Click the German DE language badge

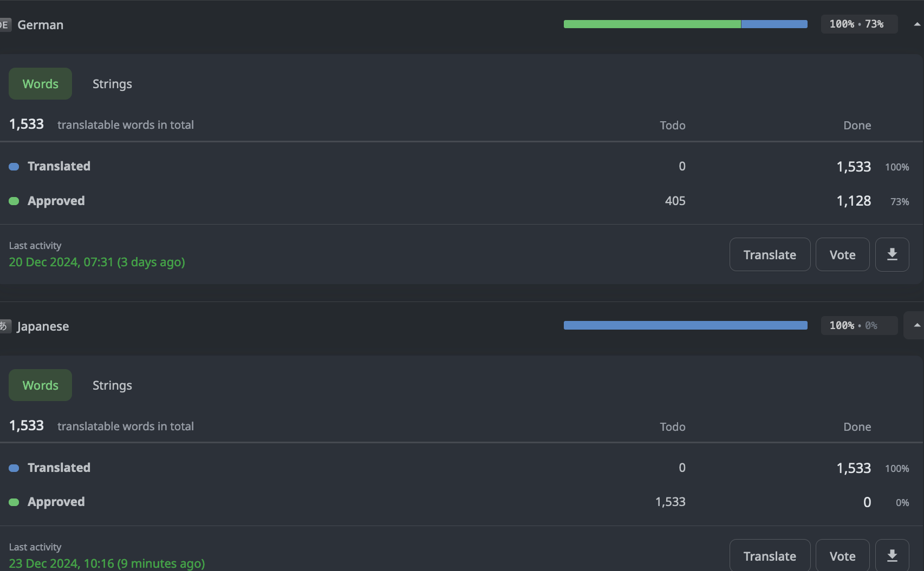click(4, 25)
